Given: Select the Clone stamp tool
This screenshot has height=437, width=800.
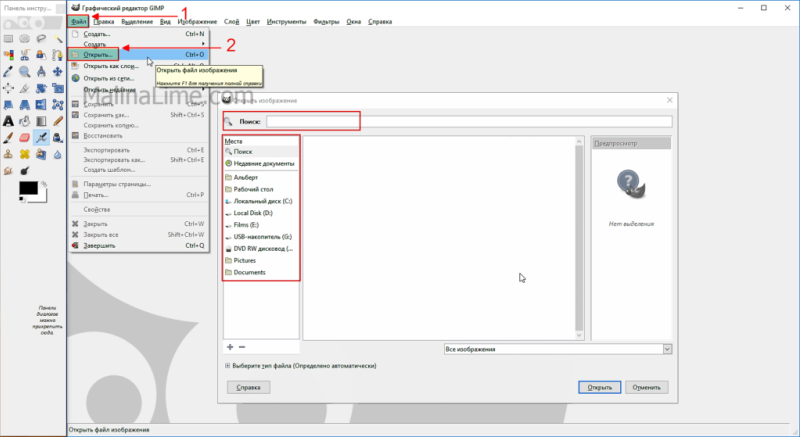Looking at the screenshot, I should 8,154.
